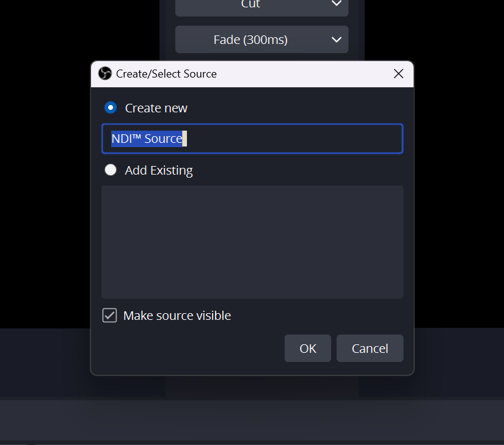Open the Fade (300ms) transition dropdown
The image size is (504, 445).
262,40
